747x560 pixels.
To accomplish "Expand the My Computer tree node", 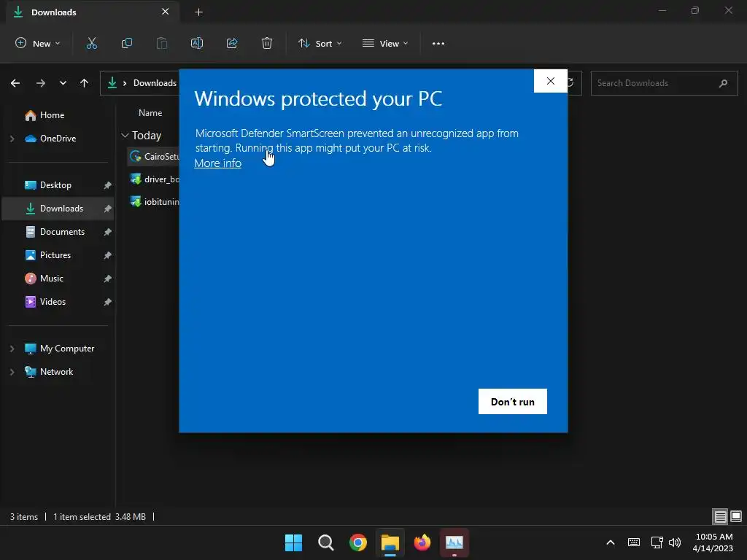I will (x=12, y=349).
